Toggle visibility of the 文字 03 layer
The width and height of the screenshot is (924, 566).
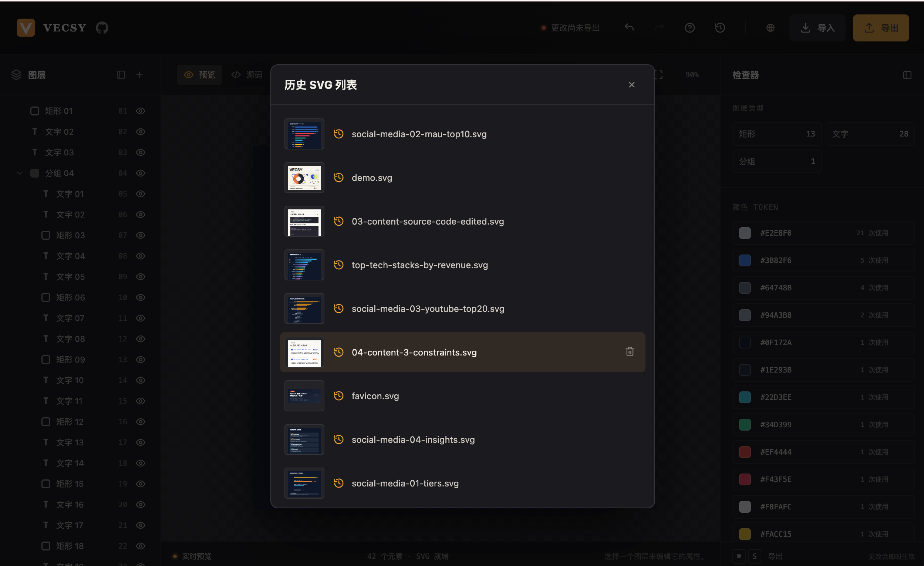pos(141,152)
